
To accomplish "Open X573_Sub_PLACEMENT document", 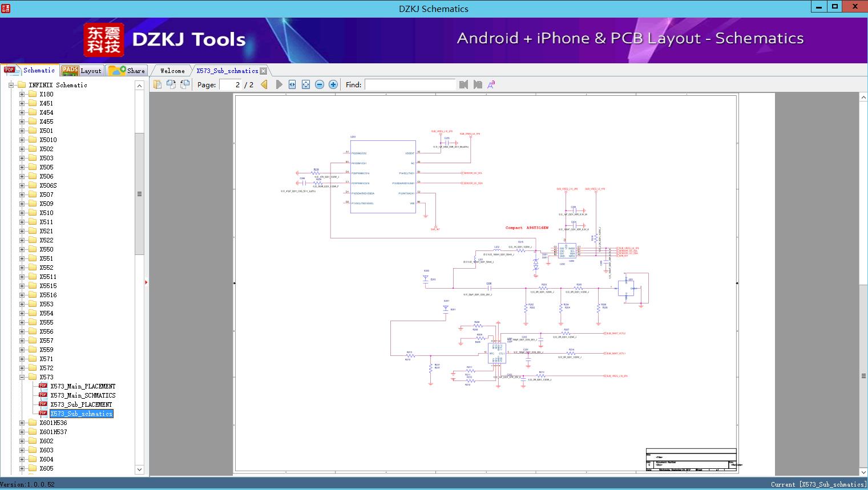I will coord(82,404).
